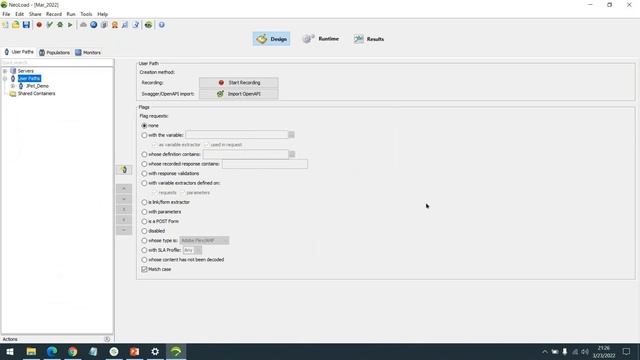
Task: Select the 'none' flag radio button
Action: (x=144, y=126)
